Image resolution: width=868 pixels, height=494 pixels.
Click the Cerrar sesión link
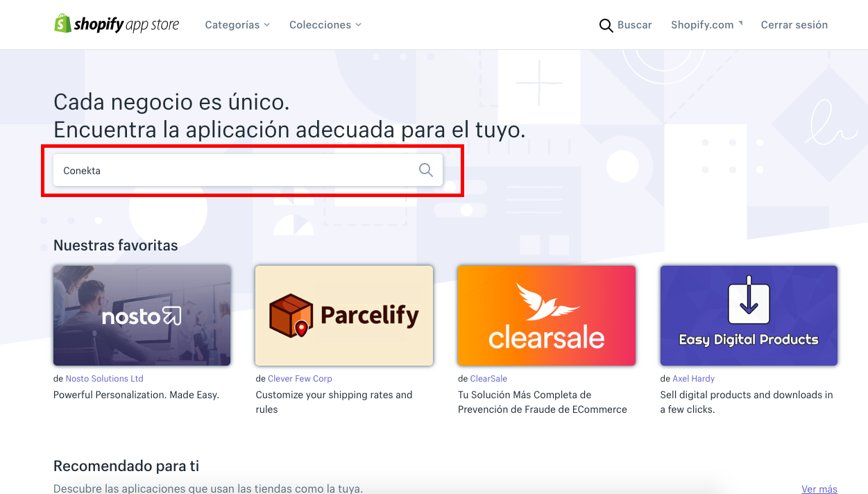click(794, 25)
